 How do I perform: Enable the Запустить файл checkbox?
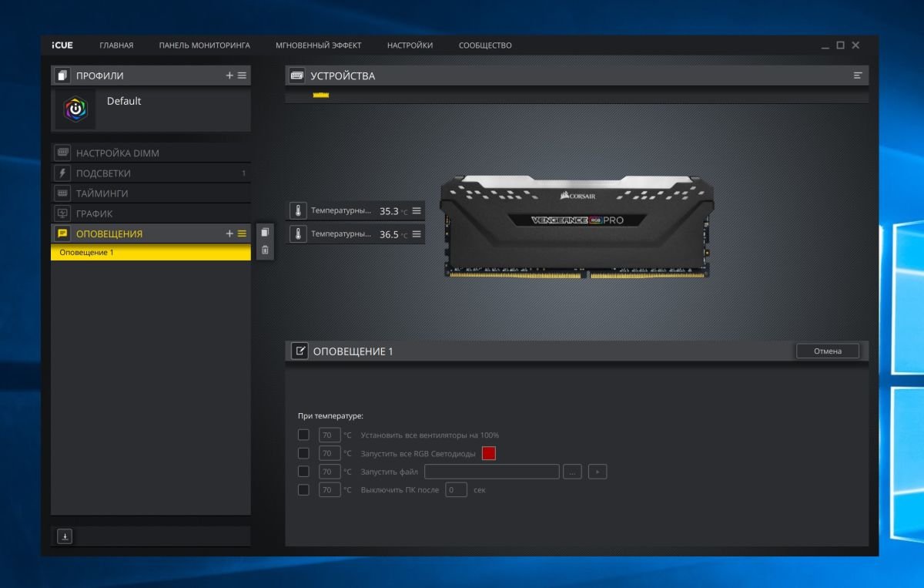click(x=303, y=472)
